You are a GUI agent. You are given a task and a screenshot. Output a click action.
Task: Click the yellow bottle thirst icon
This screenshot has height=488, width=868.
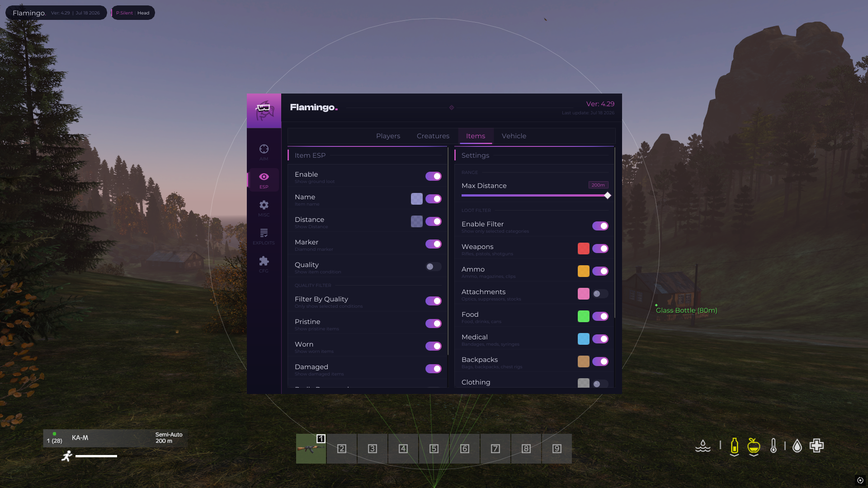(735, 446)
